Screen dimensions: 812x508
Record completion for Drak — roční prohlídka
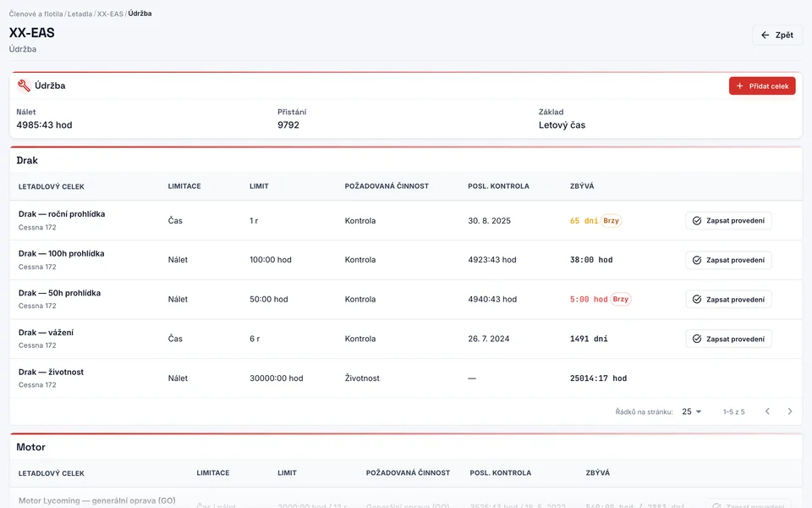728,220
